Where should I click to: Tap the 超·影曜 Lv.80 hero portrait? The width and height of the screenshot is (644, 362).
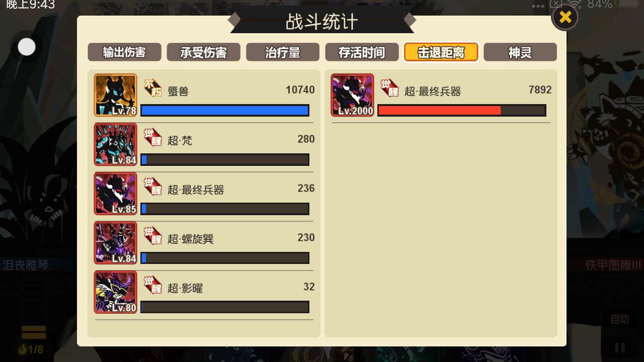[x=115, y=292]
